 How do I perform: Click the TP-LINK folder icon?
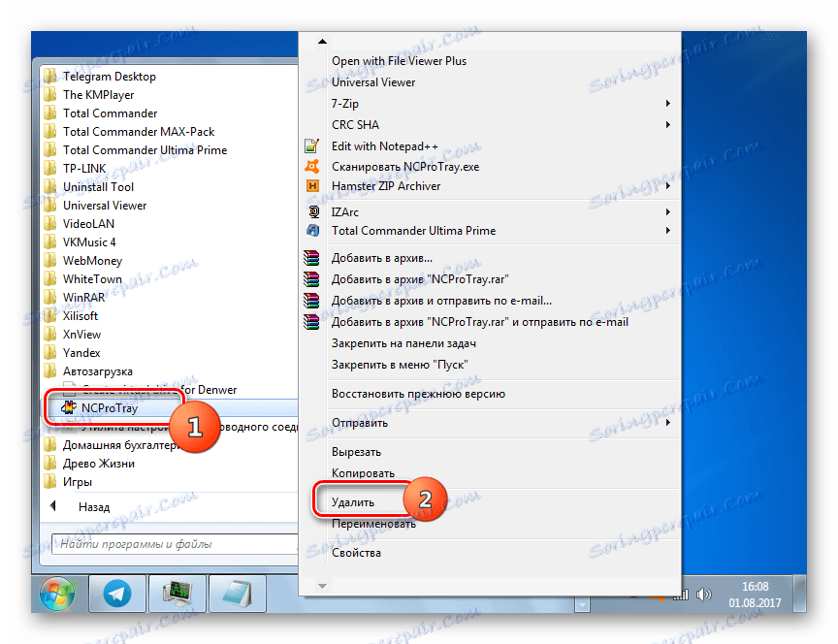pos(49,169)
